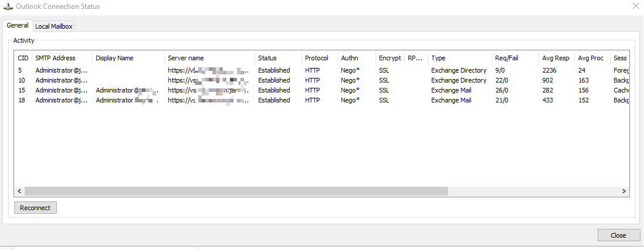
Task: Click Avg Resp value 902
Action: tap(547, 80)
